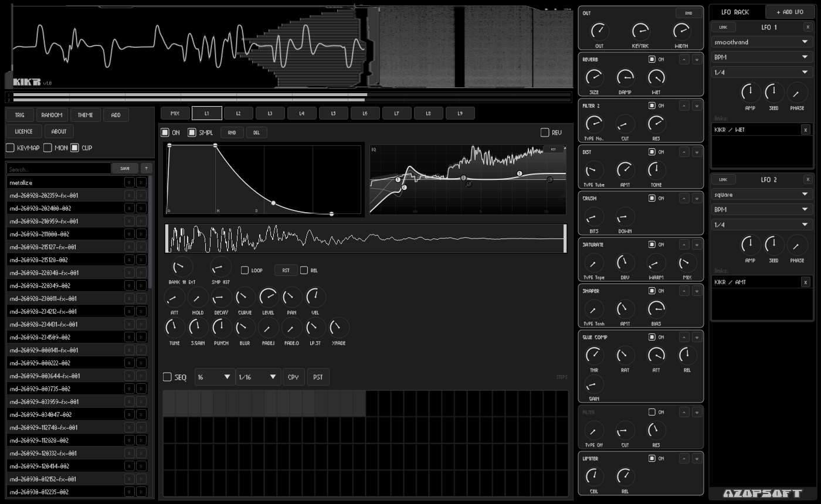Move the Reverb effect up with its arrow

click(x=684, y=59)
